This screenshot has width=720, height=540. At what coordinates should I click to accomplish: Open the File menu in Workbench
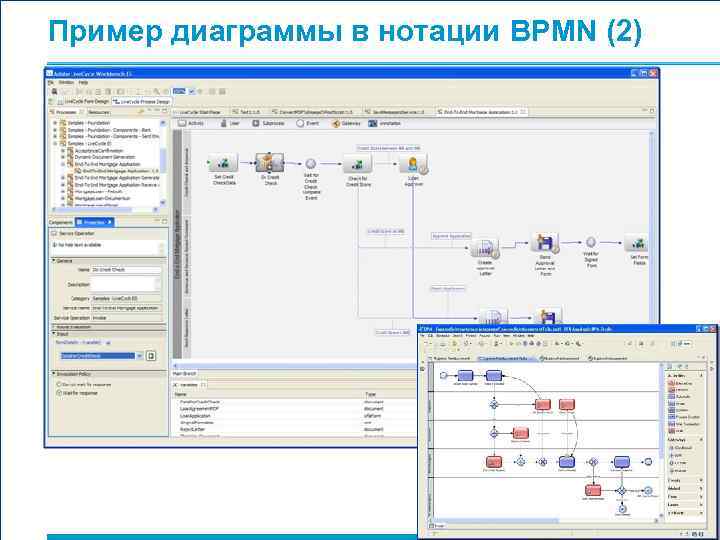pyautogui.click(x=51, y=83)
